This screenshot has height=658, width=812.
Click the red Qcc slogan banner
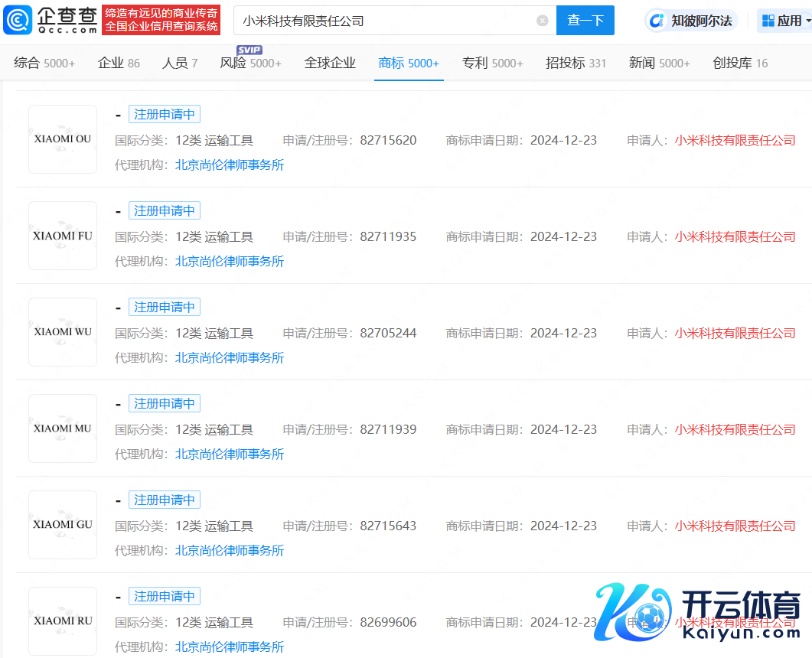point(161,20)
